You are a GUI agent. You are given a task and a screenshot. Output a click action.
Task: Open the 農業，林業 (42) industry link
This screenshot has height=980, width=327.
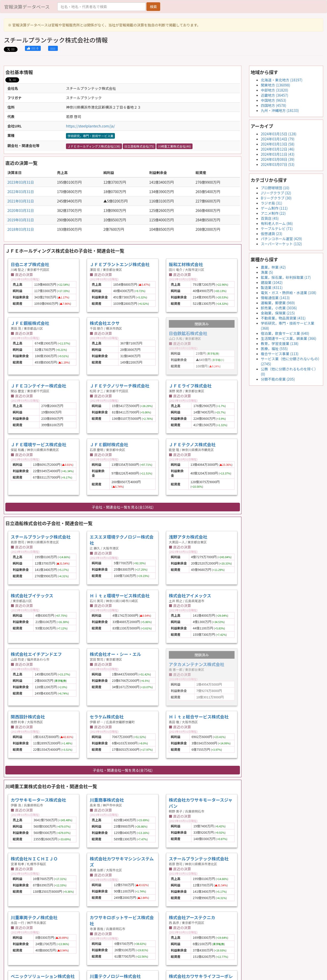[273, 267]
